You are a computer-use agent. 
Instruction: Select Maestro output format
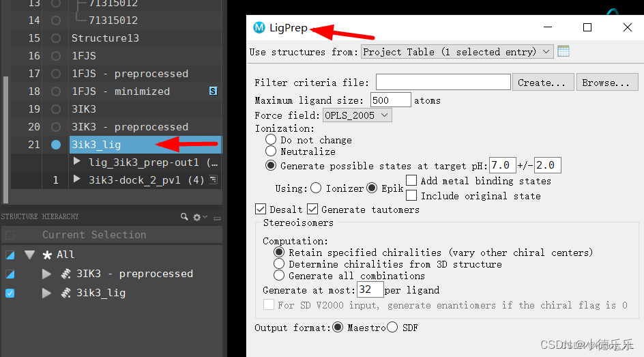[x=338, y=327]
